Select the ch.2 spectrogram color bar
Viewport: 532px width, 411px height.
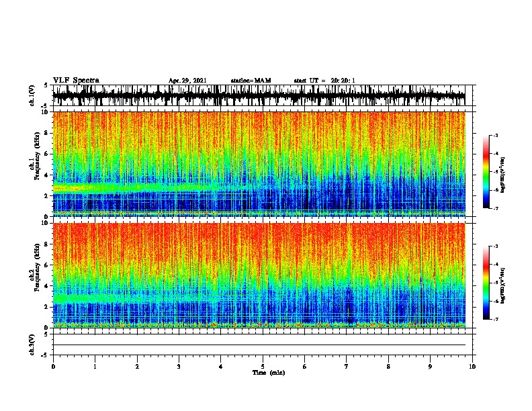coord(486,283)
